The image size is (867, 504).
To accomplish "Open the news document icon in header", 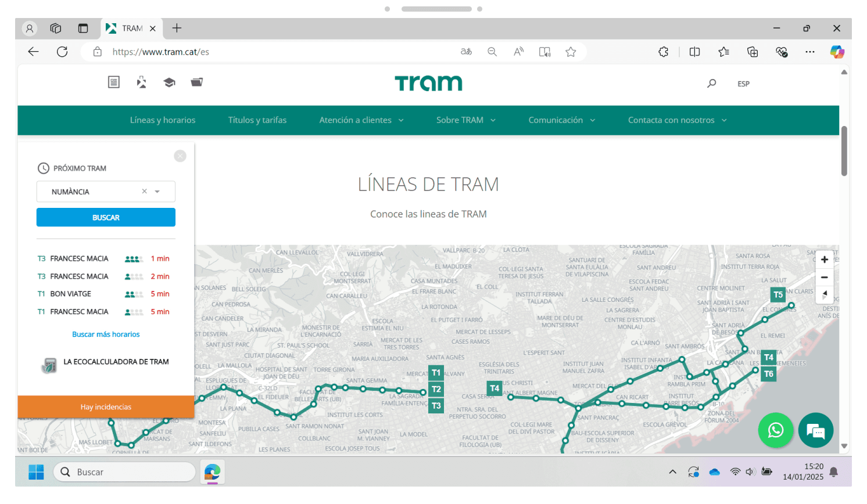I will point(114,82).
